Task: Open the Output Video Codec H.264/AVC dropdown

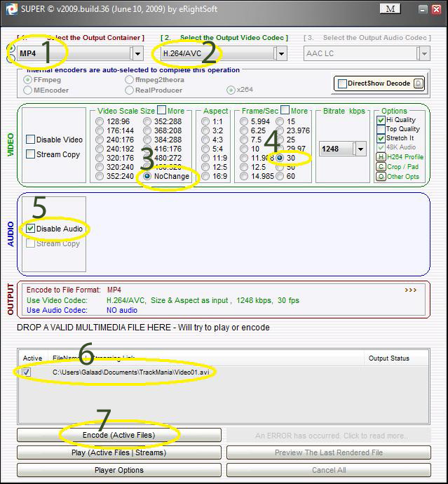Action: click(x=281, y=54)
